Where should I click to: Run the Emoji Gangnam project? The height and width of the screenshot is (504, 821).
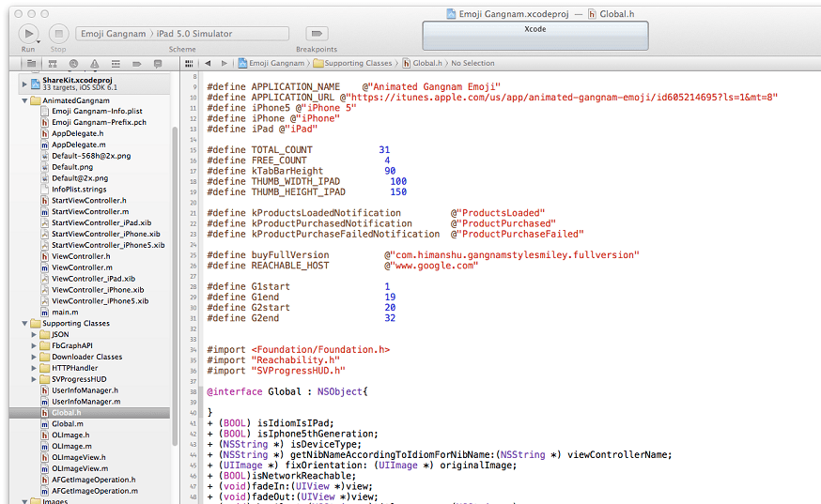click(x=28, y=34)
